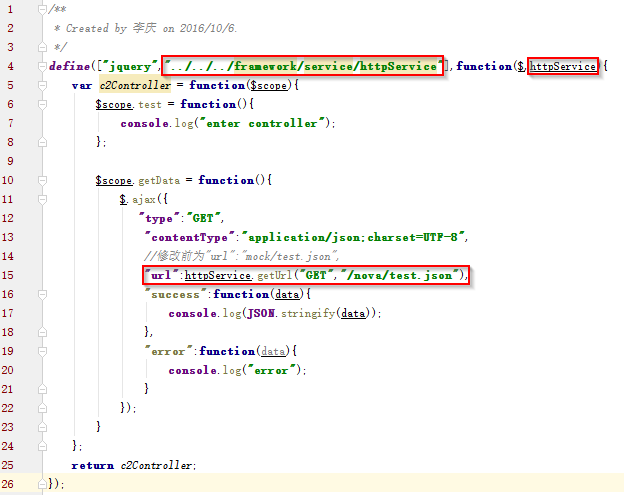Click the ajax method name on line 11
Screen dimensions: 624x495
click(144, 199)
